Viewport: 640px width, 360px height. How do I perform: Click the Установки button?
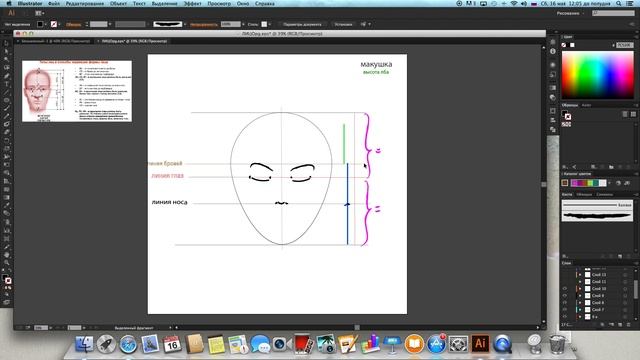tap(343, 24)
